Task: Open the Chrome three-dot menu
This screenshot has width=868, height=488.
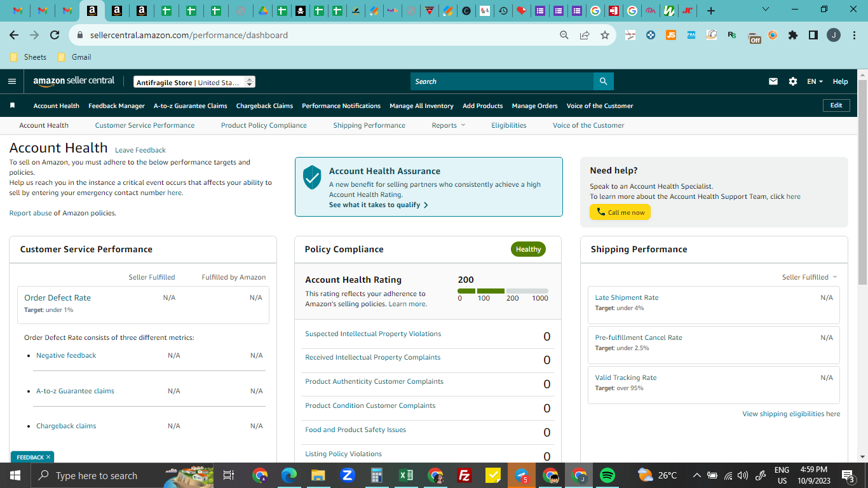Action: [x=854, y=35]
